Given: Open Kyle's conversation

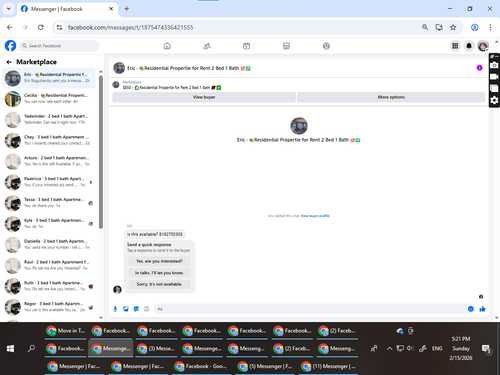Looking at the screenshot, I should 49,223.
